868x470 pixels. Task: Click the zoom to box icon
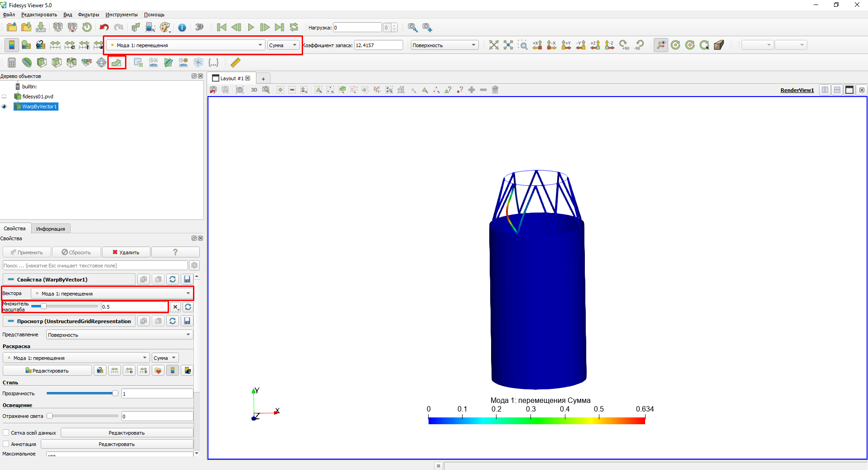click(523, 45)
